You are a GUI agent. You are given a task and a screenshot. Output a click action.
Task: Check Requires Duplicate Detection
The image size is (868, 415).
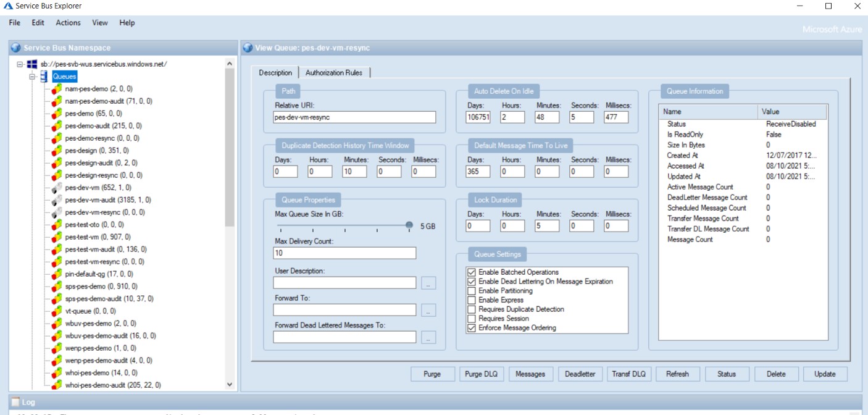pos(472,309)
